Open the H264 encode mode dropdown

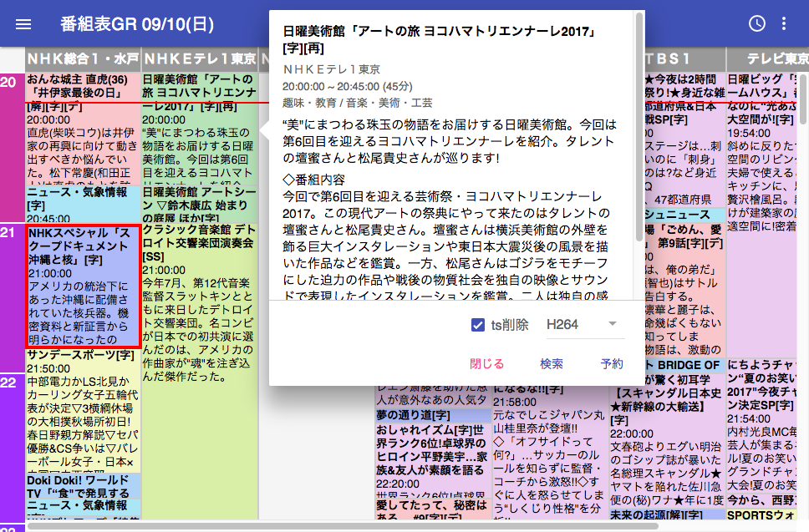coord(585,325)
